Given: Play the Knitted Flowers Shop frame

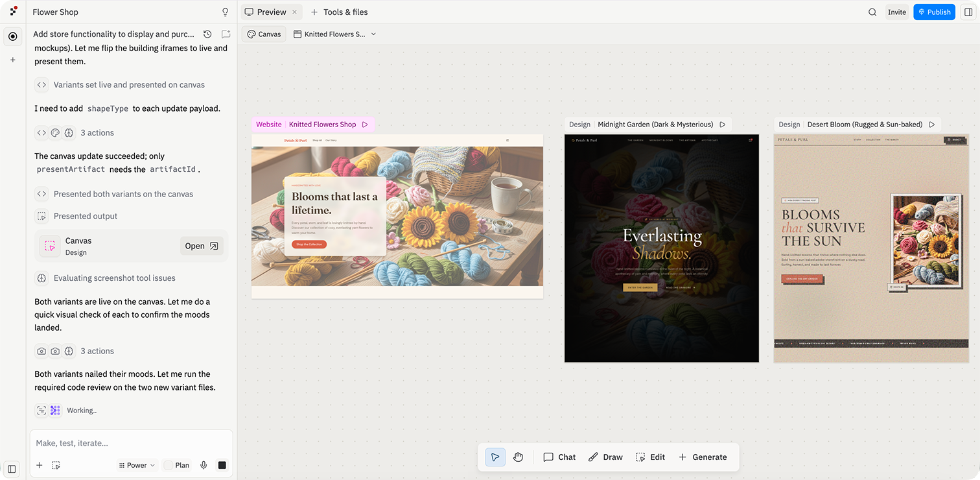Looking at the screenshot, I should coord(365,125).
